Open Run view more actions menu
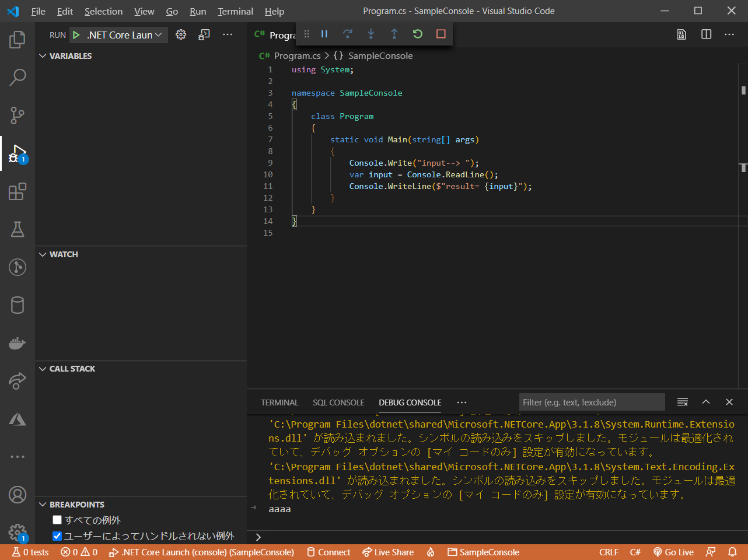Screen dimensions: 748x560 tap(228, 34)
